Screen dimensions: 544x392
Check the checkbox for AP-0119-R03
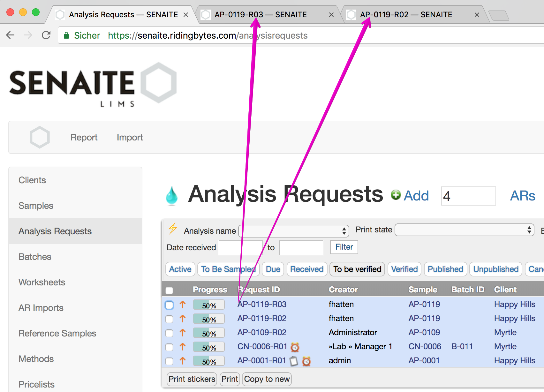click(169, 305)
